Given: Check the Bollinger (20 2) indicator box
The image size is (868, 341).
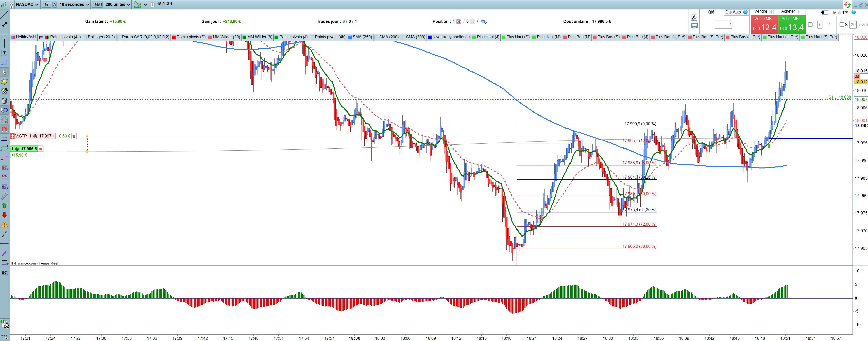Looking at the screenshot, I should pos(85,37).
